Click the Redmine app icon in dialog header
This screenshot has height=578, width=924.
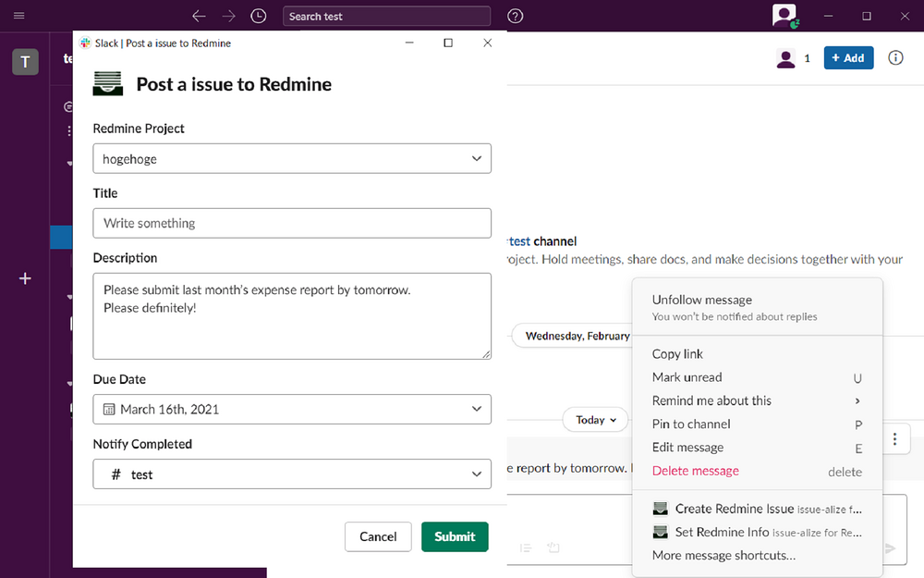(108, 84)
